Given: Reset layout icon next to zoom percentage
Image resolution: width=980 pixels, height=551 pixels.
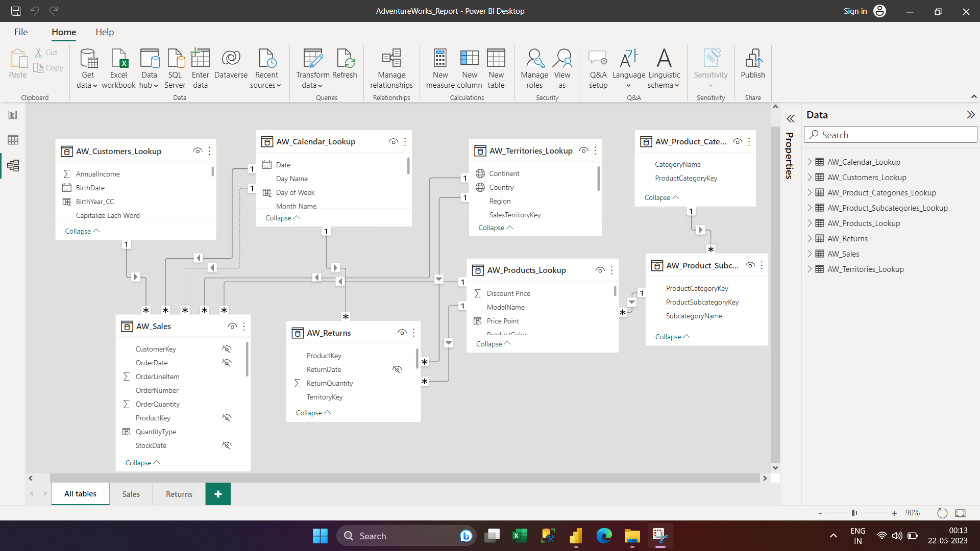Looking at the screenshot, I should click(942, 513).
